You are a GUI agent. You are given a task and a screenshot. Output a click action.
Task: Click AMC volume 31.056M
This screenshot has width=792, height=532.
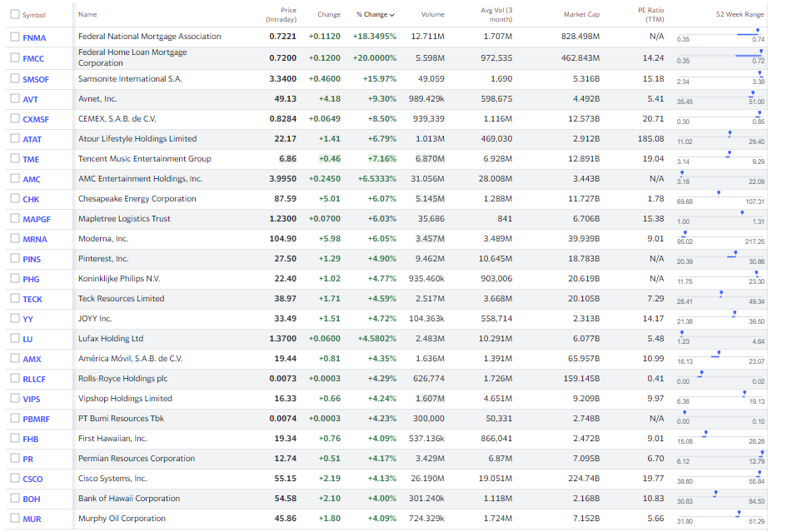pos(428,179)
